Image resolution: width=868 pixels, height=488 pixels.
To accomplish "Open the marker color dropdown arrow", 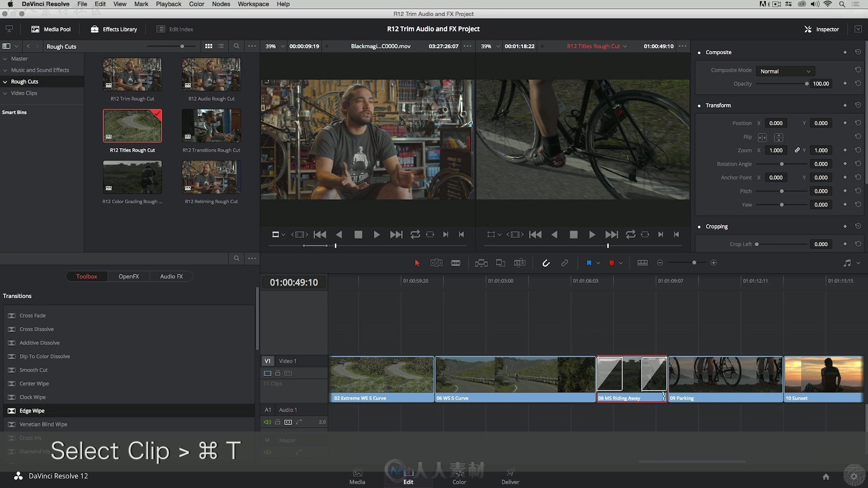I will (x=621, y=263).
